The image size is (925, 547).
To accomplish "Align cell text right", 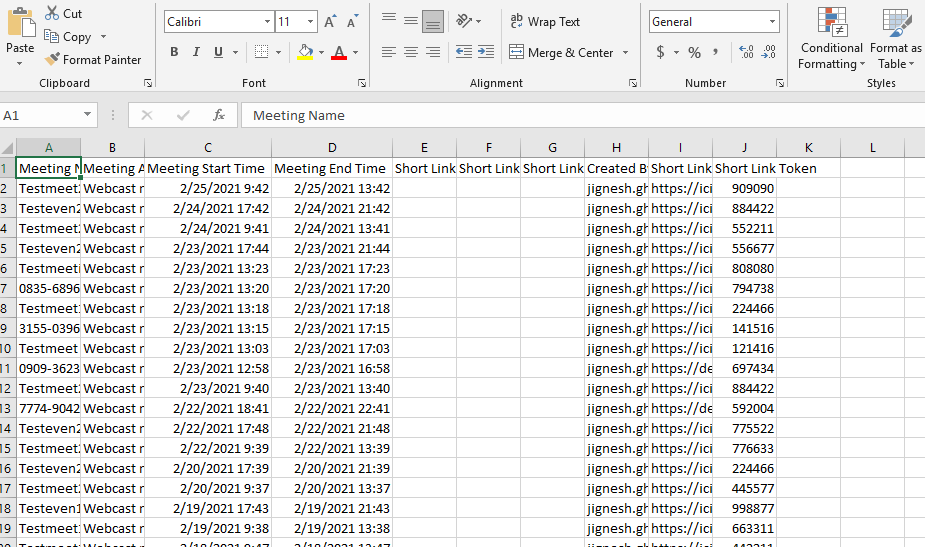I will (x=433, y=52).
